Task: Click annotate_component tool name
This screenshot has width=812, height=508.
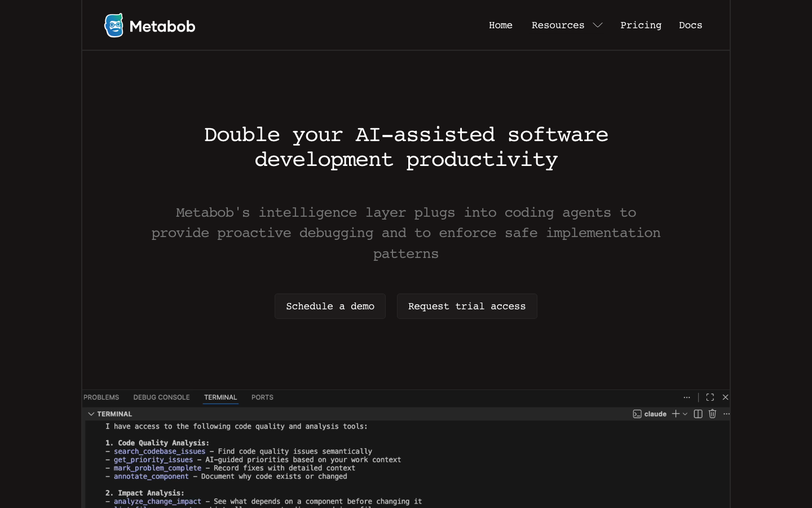Action: pos(151,476)
